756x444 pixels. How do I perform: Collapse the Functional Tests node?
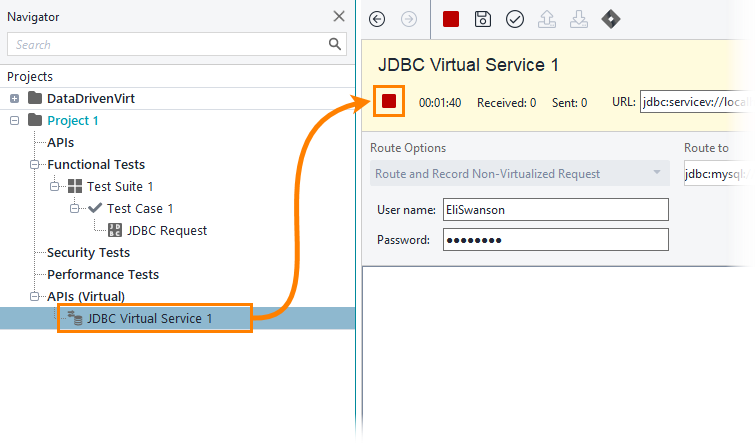(x=35, y=164)
